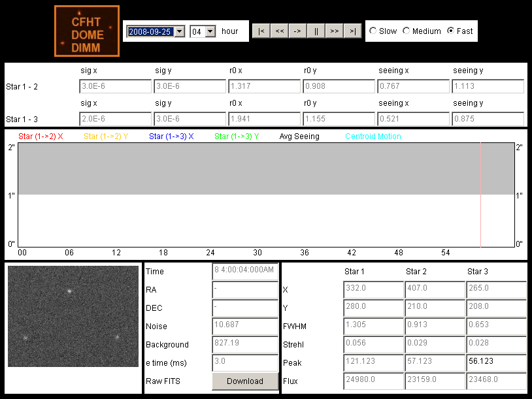Select the Fast speed option
532x399 pixels.
click(451, 31)
